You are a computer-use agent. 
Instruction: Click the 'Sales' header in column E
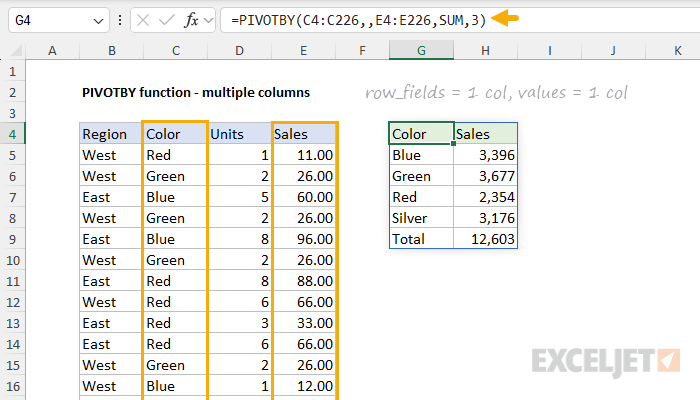click(x=304, y=134)
